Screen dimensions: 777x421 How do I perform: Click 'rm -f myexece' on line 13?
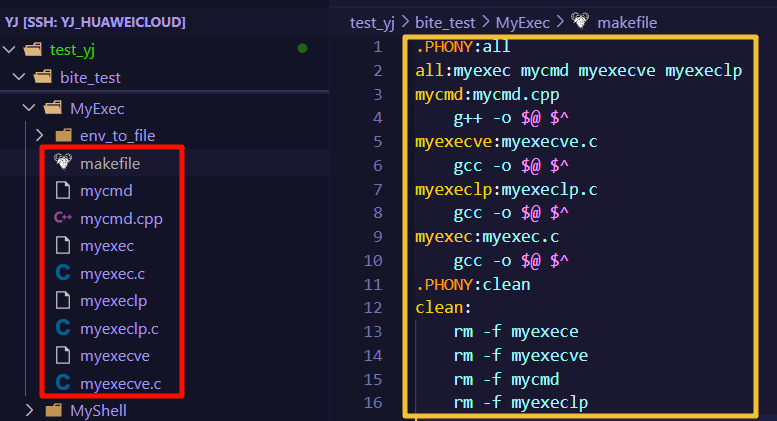coord(516,331)
